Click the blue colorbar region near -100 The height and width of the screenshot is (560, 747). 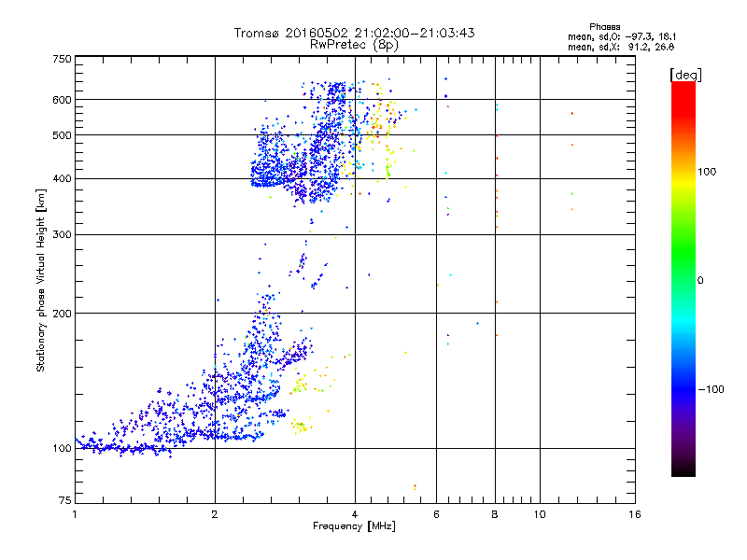click(x=684, y=388)
